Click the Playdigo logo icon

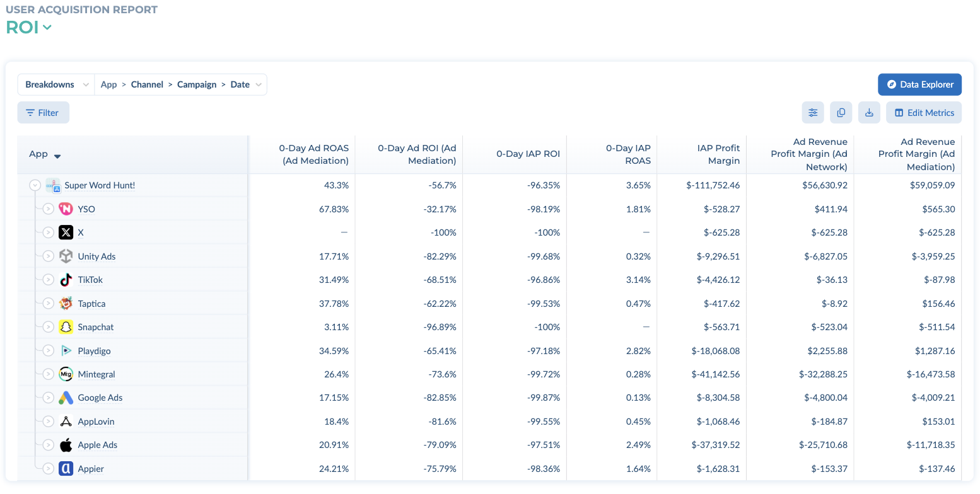pos(66,350)
